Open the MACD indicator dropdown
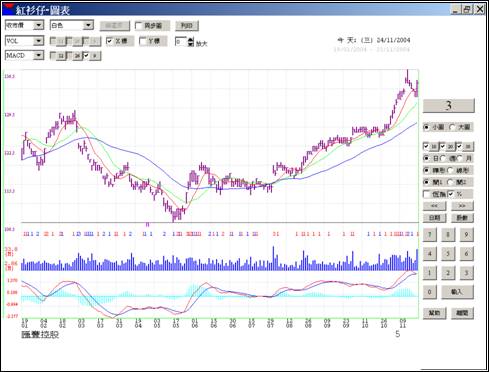489x372 pixels. [x=39, y=55]
